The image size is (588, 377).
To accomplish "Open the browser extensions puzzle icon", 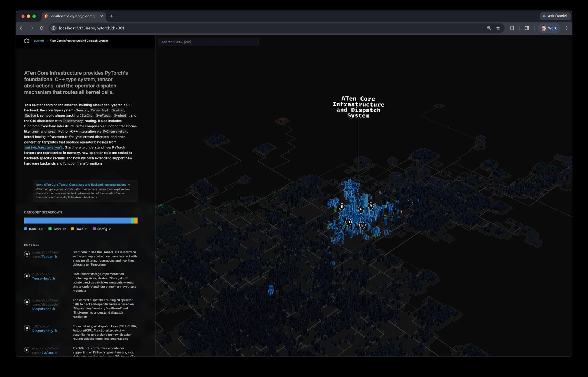I will click(512, 28).
